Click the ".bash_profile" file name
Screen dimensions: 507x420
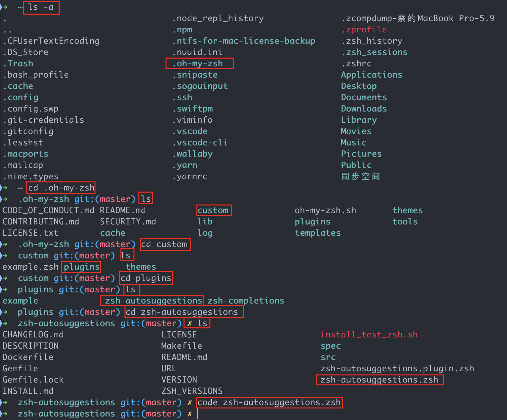pos(36,75)
